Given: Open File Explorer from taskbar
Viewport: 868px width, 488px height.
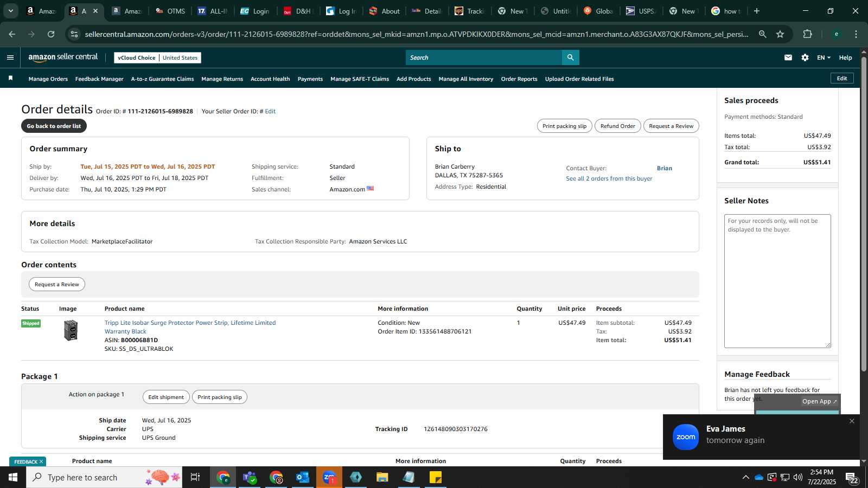Looking at the screenshot, I should [382, 477].
